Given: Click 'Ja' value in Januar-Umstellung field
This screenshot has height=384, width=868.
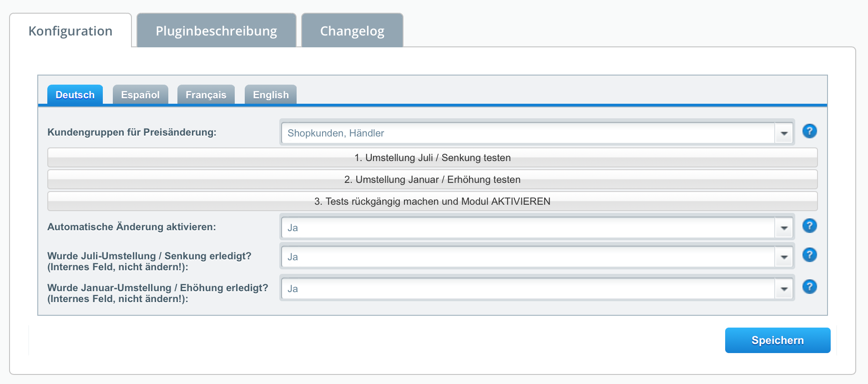Looking at the screenshot, I should (x=528, y=289).
